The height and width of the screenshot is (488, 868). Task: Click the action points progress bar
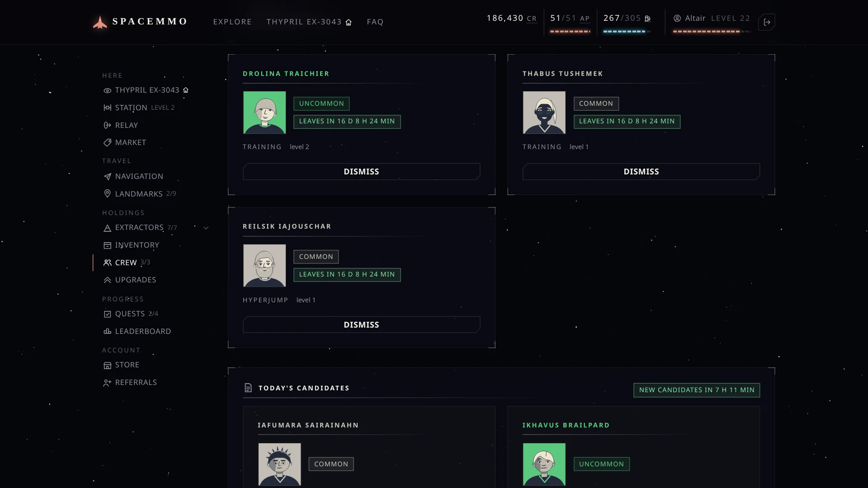pos(570,32)
